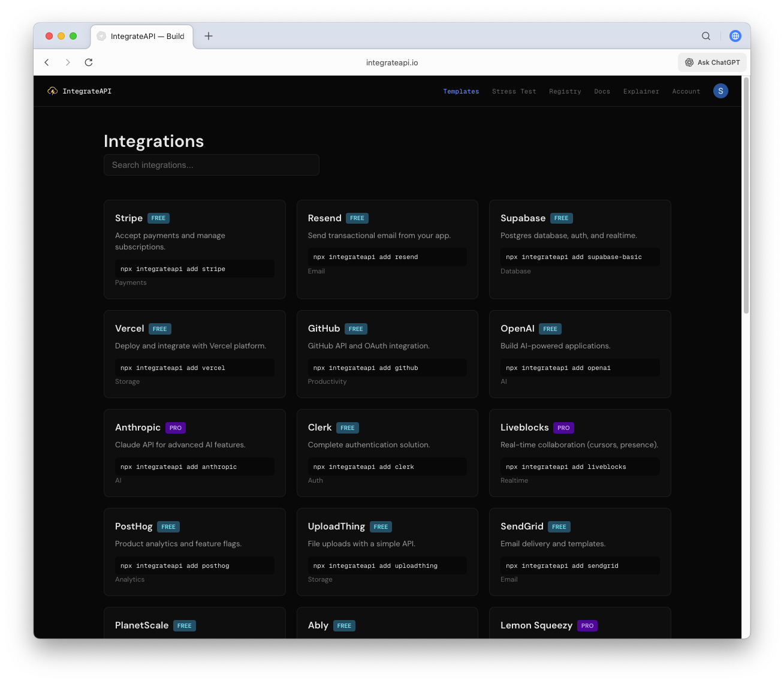Click the forward navigation arrow
The width and height of the screenshot is (784, 683).
coord(68,62)
